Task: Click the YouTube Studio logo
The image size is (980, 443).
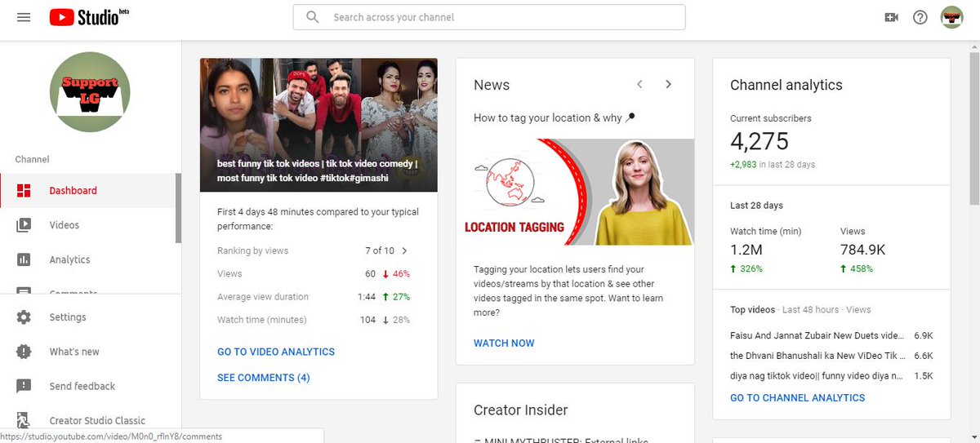Action: click(x=88, y=17)
